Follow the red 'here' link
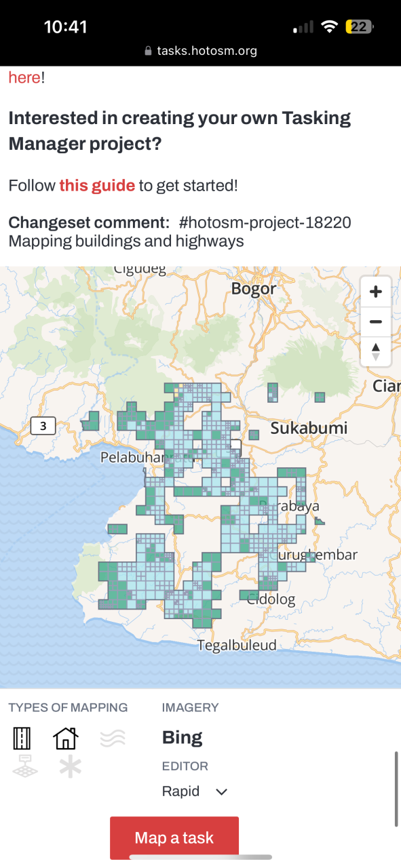 click(24, 77)
